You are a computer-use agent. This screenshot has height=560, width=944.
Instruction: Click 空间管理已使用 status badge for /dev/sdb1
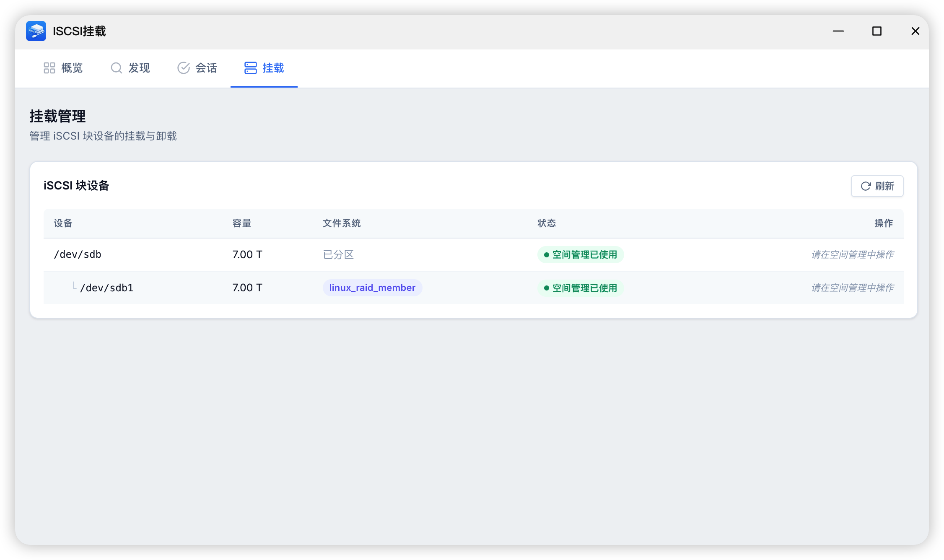(581, 288)
